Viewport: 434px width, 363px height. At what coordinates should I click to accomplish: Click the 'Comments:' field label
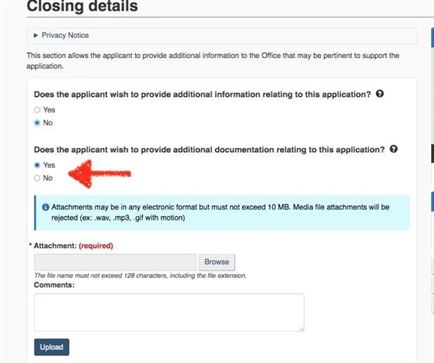click(x=54, y=285)
